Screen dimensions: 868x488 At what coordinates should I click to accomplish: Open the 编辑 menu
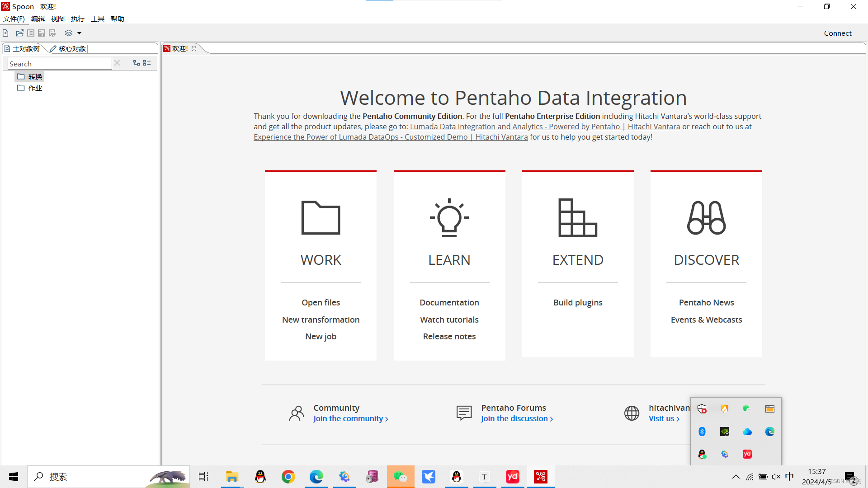click(x=38, y=19)
